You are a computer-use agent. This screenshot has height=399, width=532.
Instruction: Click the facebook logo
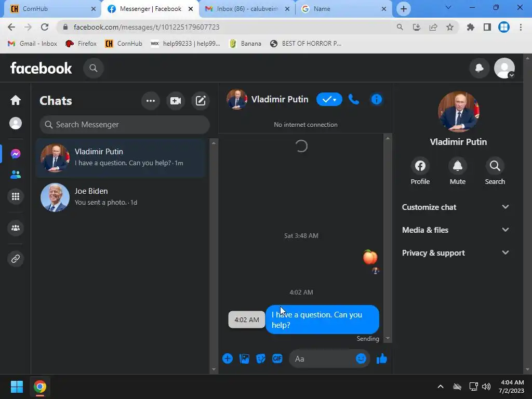[x=41, y=68]
